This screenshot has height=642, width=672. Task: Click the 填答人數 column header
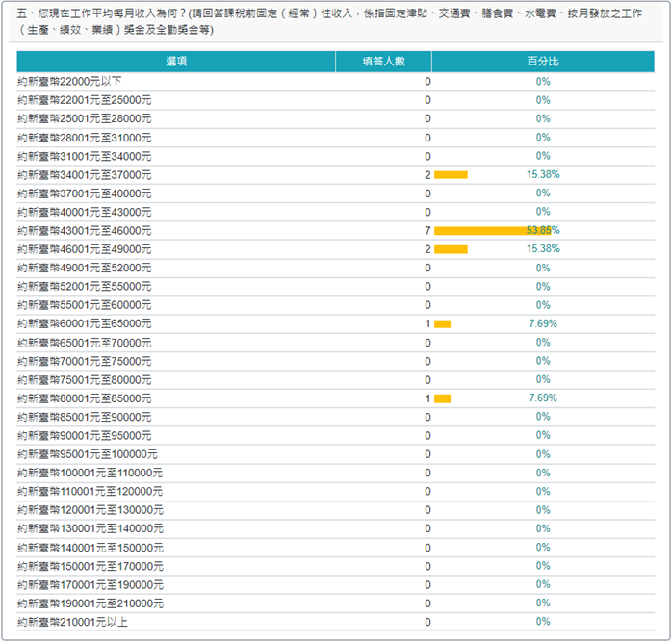383,61
